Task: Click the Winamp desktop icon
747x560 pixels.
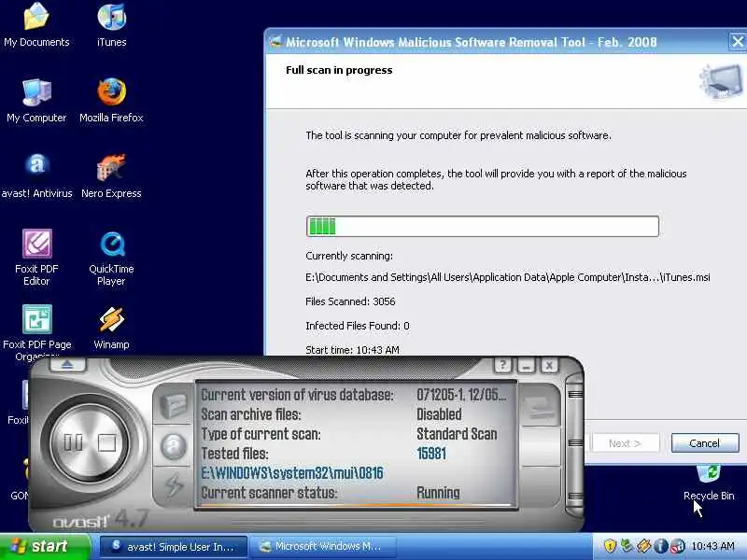Action: tap(111, 328)
